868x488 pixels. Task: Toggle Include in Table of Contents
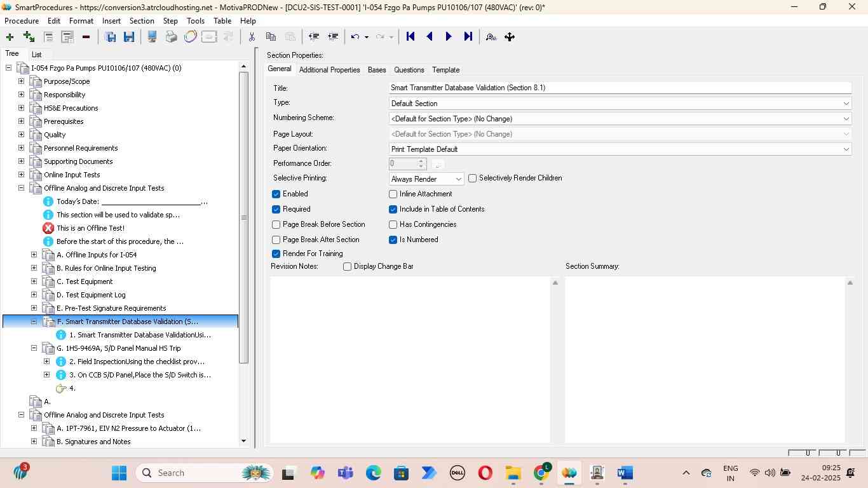click(x=393, y=209)
